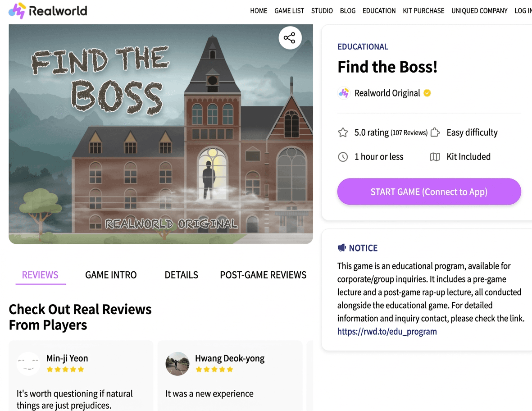The width and height of the screenshot is (532, 411).
Task: Click '1 hour or less' label
Action: pos(379,157)
